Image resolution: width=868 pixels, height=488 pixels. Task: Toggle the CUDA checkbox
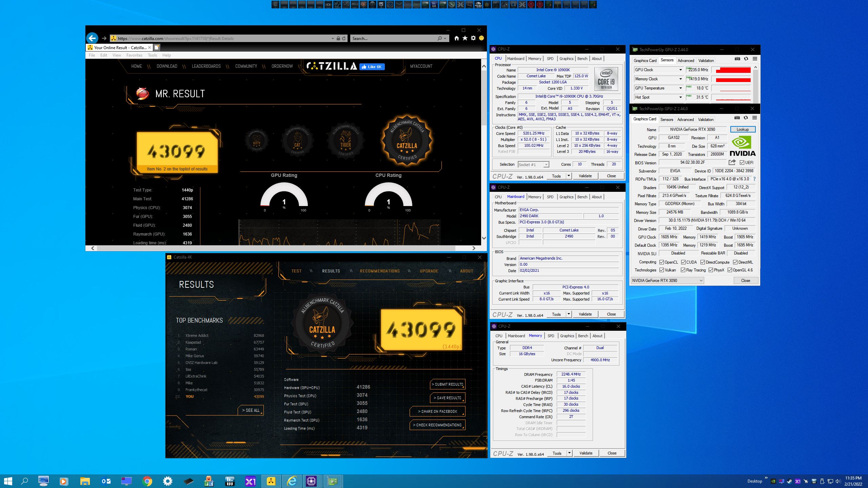(x=684, y=262)
